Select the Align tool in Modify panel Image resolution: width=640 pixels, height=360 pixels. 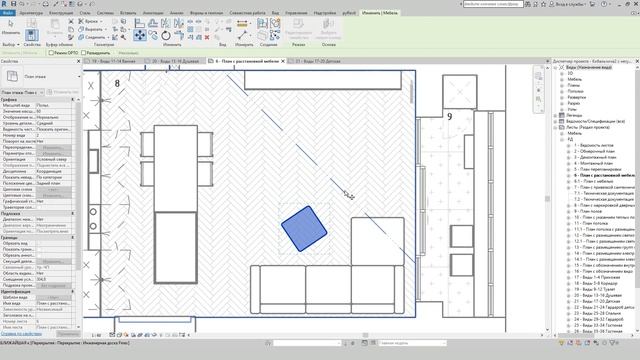click(x=140, y=23)
